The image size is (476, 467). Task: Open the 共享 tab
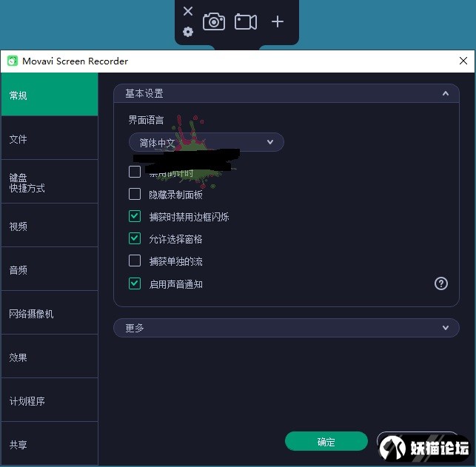tap(50, 444)
